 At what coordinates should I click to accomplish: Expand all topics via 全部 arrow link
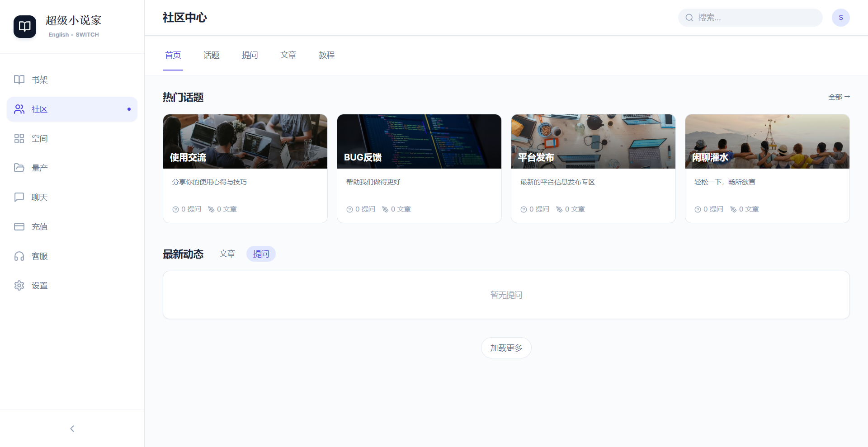coord(839,97)
